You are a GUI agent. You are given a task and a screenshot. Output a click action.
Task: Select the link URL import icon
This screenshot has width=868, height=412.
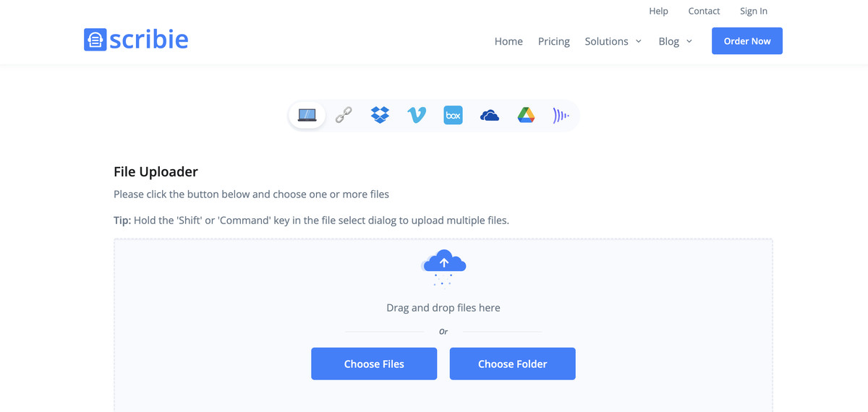[x=344, y=115]
